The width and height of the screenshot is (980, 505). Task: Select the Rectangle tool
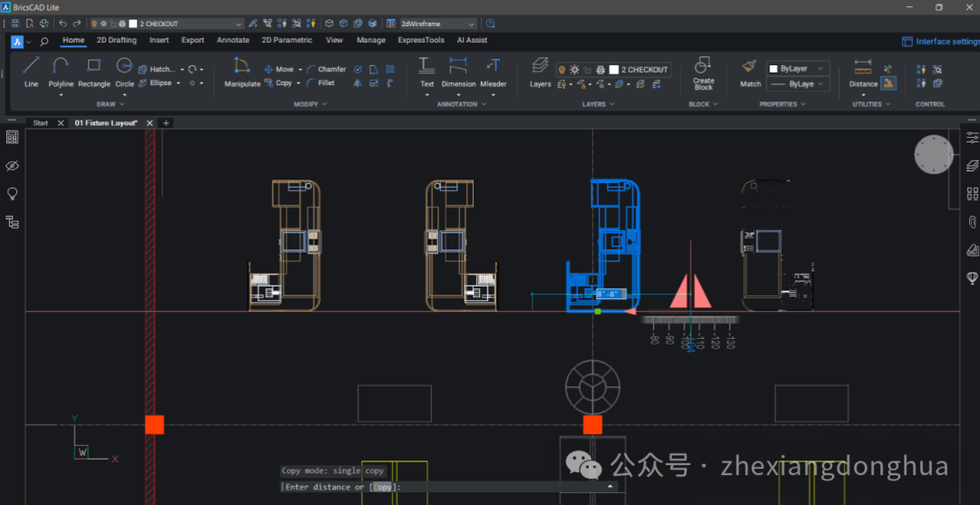point(94,71)
